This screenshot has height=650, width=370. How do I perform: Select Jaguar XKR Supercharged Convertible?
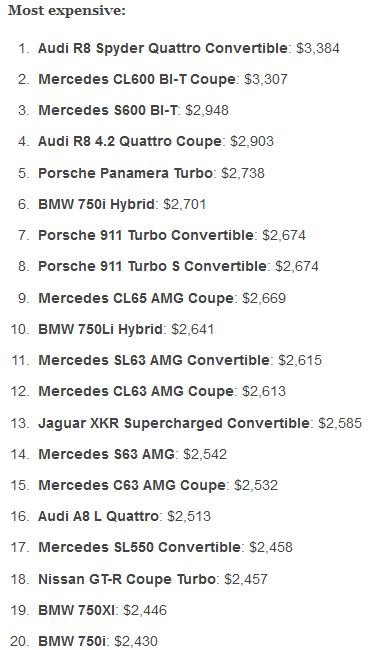coord(174,423)
